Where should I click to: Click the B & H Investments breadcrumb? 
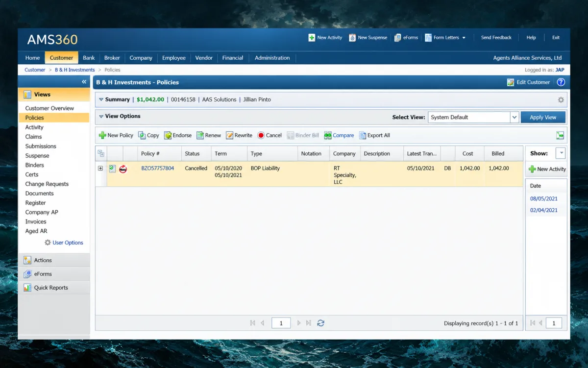[x=75, y=70]
